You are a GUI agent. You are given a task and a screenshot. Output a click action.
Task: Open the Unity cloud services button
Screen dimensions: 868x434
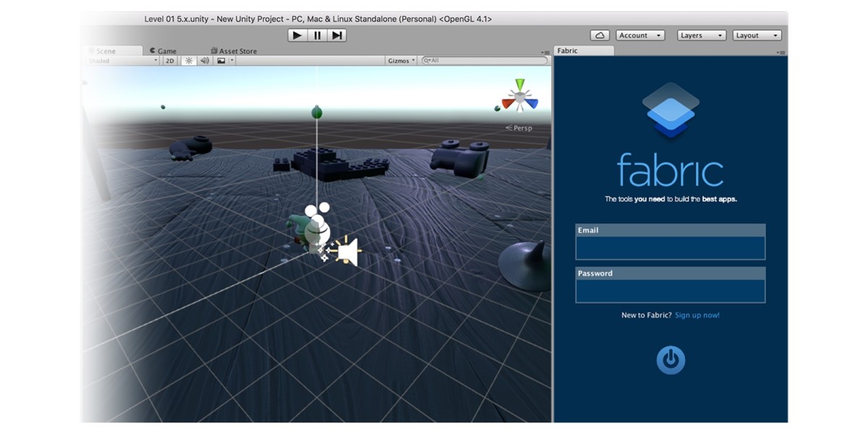tap(600, 35)
